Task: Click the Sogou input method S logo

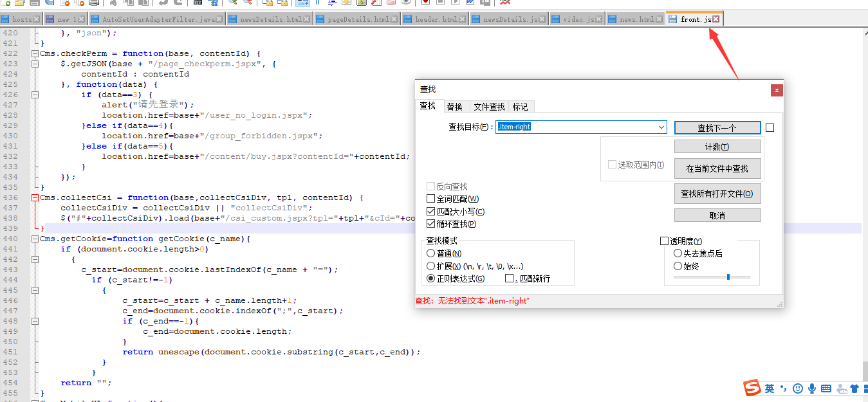Action: (752, 388)
